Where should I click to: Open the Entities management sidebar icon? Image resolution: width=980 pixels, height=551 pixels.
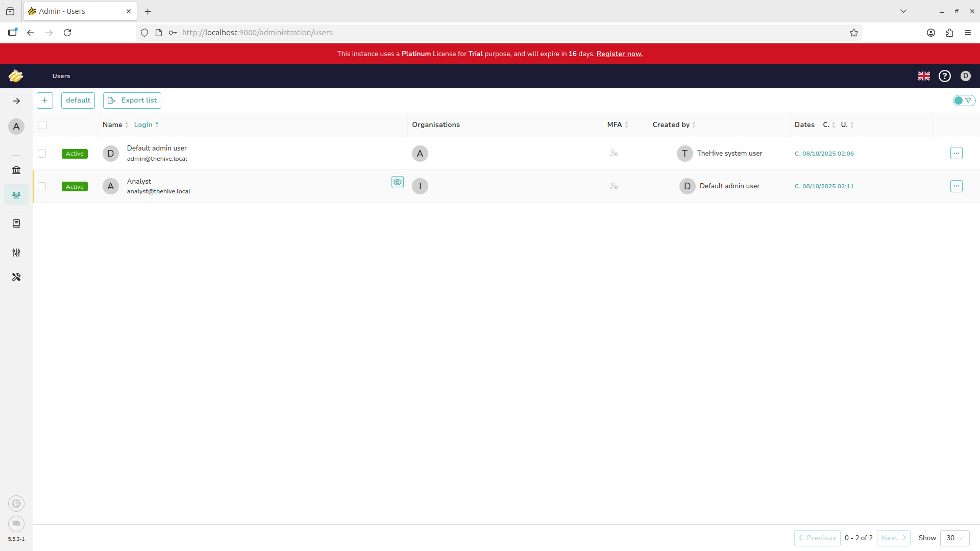click(x=16, y=223)
